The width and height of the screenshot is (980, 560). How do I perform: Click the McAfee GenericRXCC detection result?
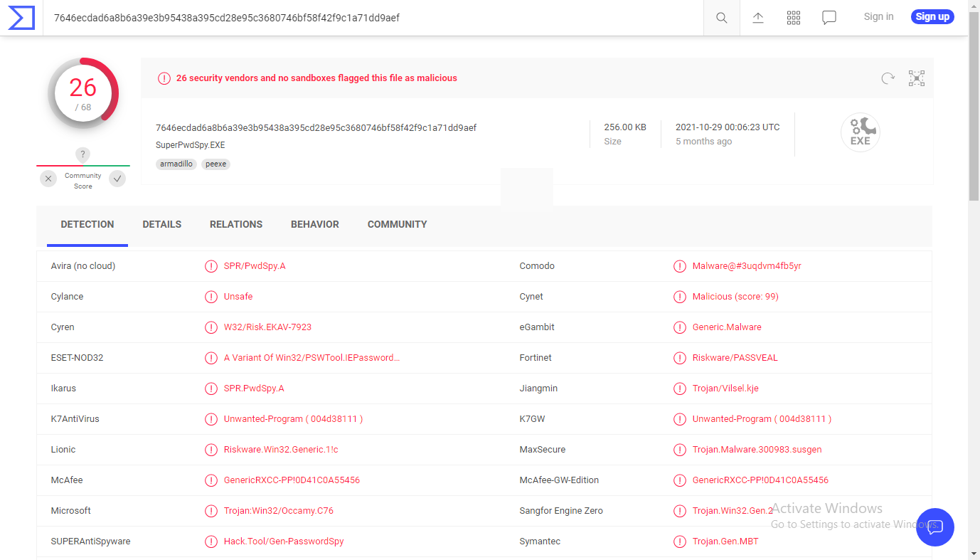292,480
